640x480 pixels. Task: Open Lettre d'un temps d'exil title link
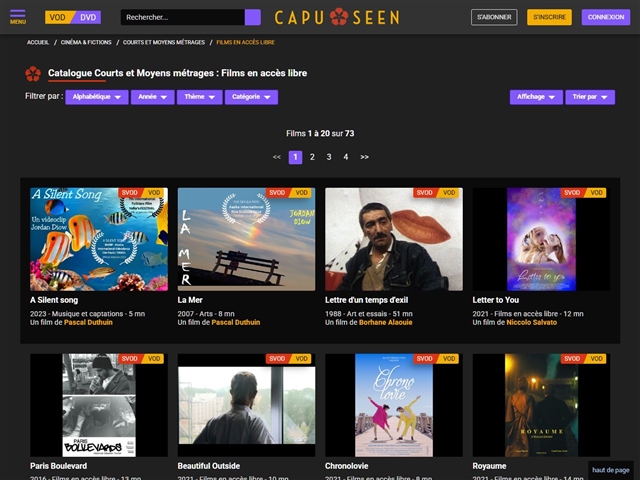pos(367,300)
